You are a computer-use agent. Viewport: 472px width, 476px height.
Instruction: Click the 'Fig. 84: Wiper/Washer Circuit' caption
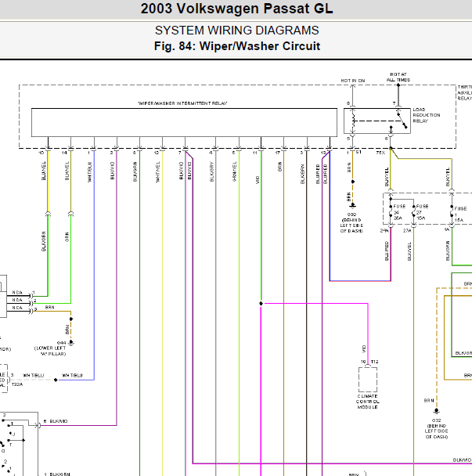point(236,46)
